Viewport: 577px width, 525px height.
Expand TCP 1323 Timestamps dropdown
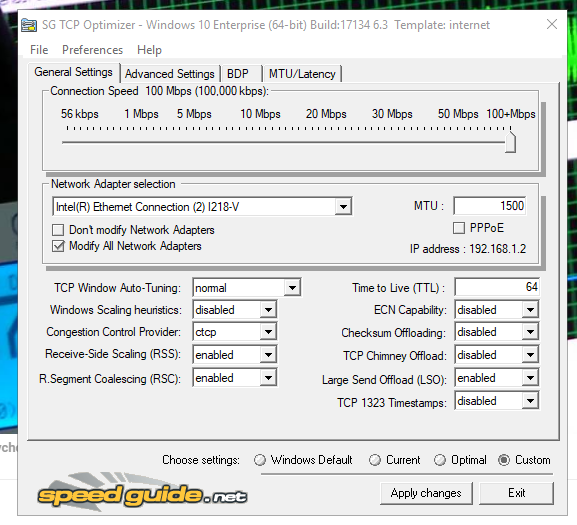pos(530,401)
